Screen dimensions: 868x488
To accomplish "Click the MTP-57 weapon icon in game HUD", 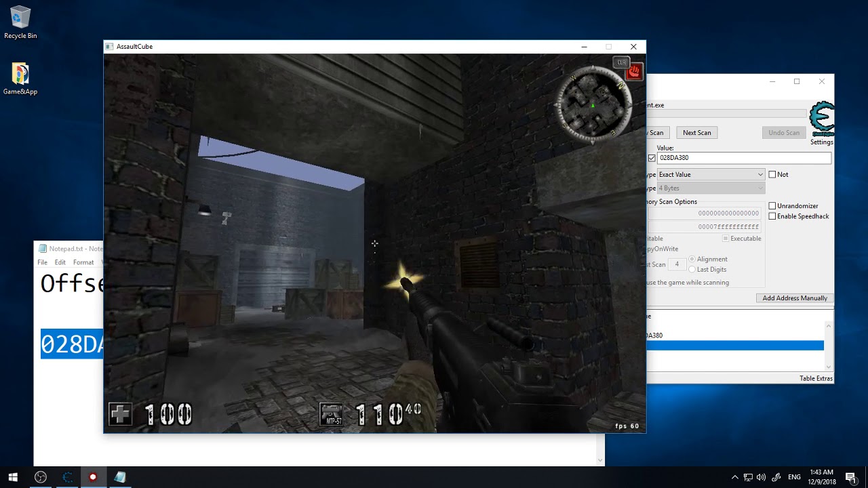I will (x=331, y=414).
